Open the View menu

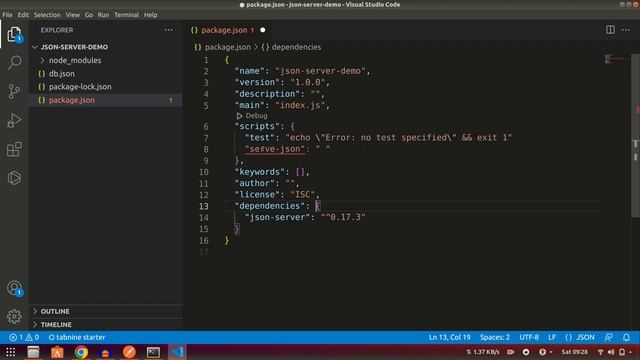point(73,15)
